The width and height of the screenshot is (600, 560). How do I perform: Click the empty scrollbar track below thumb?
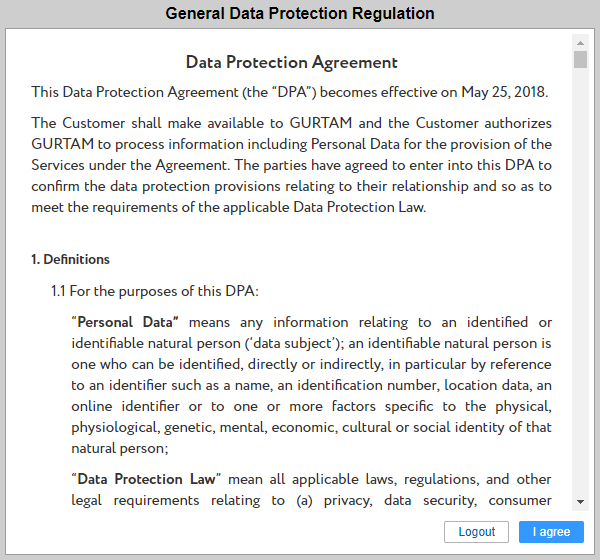(580, 300)
